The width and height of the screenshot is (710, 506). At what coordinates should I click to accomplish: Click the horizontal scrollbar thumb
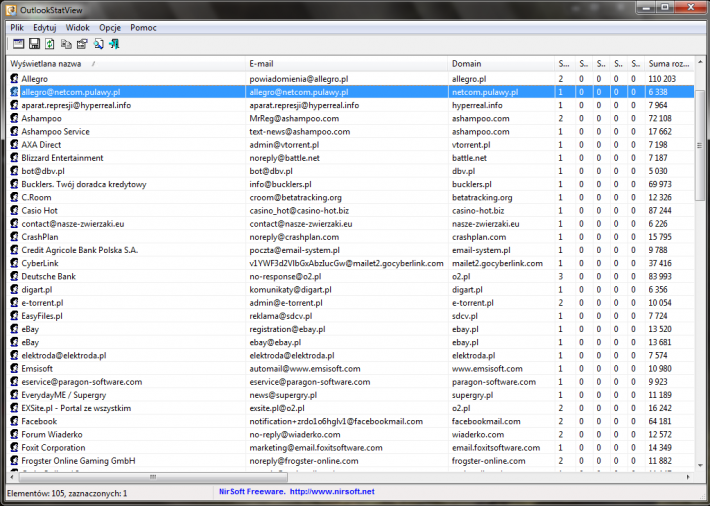(153, 477)
